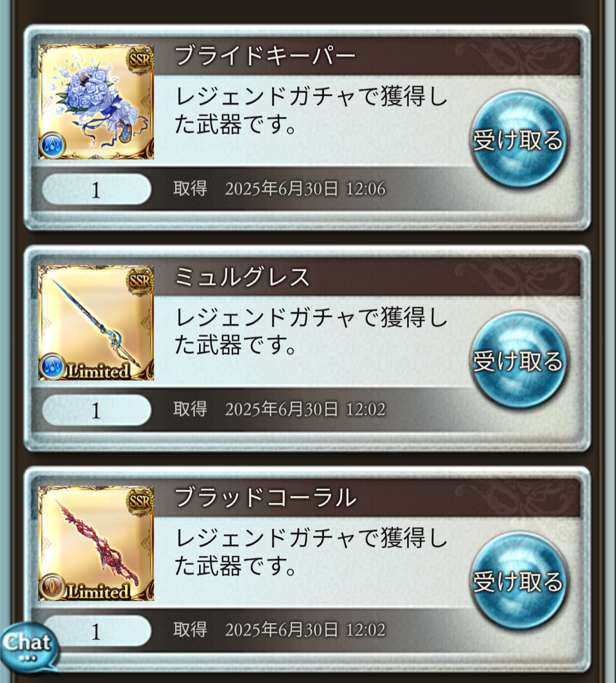Select the ブラッドコーラル title bar
The image size is (616, 683).
pos(367,498)
